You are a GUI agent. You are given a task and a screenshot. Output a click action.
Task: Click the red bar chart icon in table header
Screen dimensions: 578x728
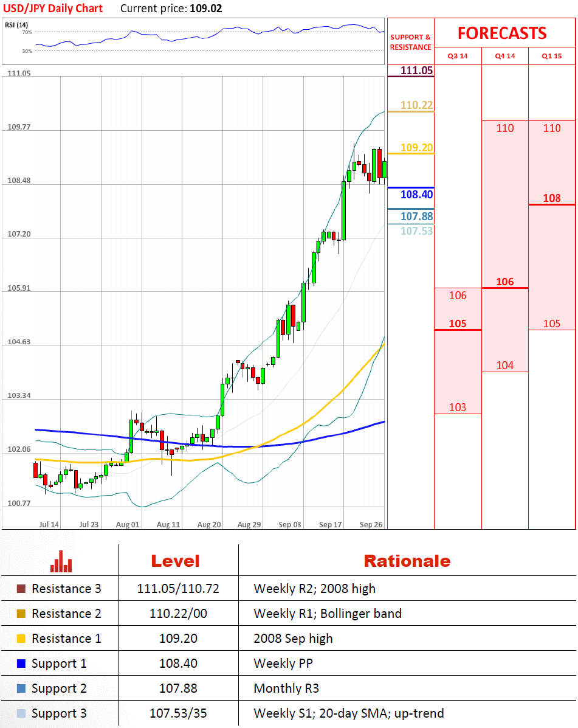coord(61,561)
